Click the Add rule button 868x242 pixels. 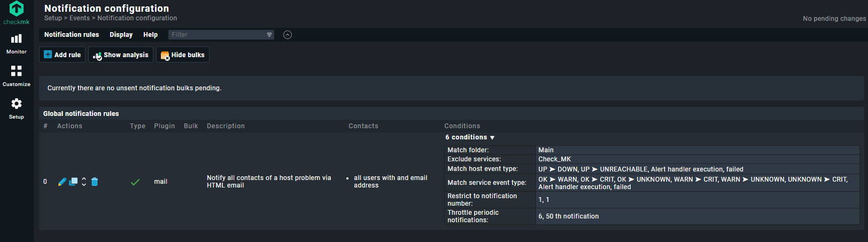point(63,55)
